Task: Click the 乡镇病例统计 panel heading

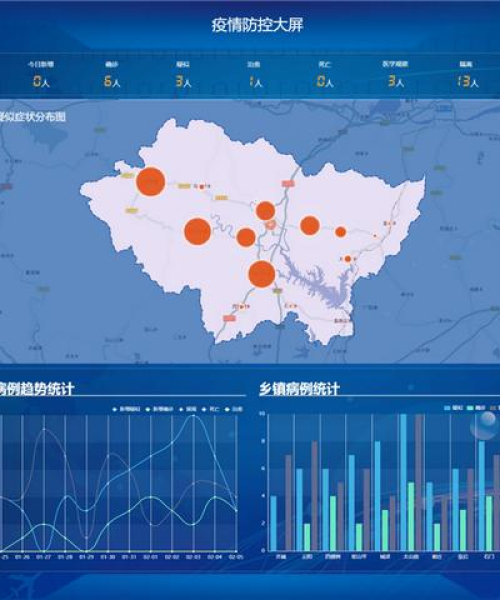Action: tap(300, 389)
